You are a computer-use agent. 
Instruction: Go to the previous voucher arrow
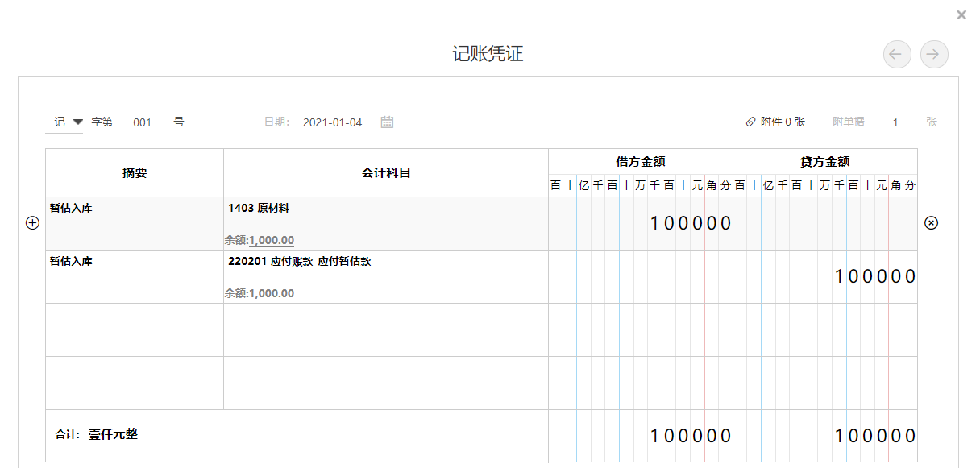897,54
